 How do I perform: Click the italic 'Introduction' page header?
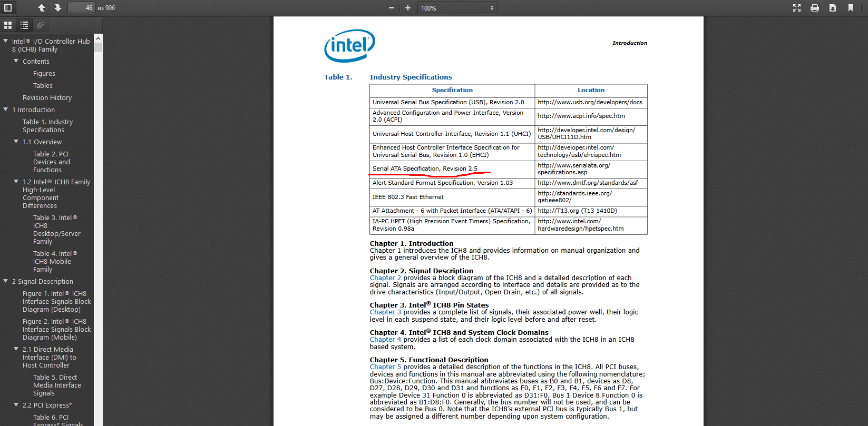tap(630, 43)
